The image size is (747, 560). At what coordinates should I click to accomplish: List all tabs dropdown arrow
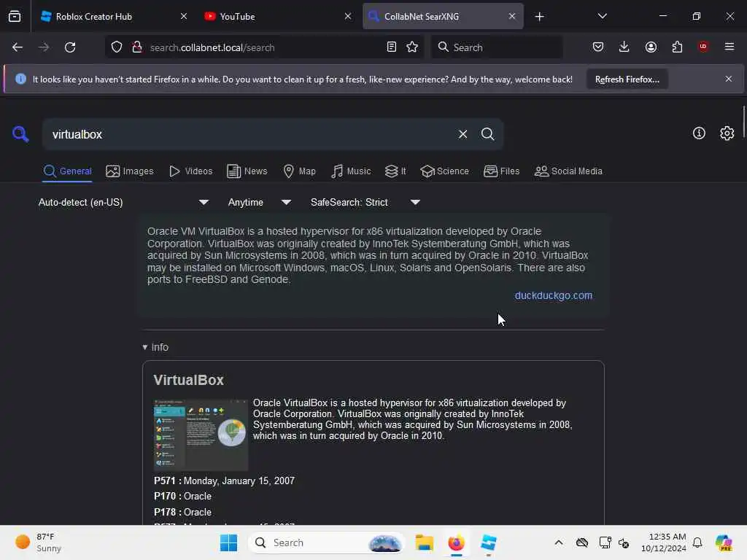[602, 16]
